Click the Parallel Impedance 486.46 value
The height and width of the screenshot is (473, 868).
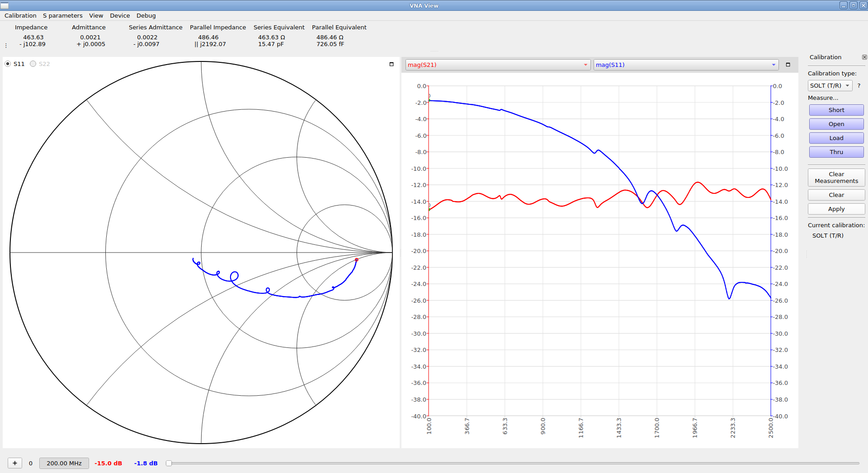[208, 37]
